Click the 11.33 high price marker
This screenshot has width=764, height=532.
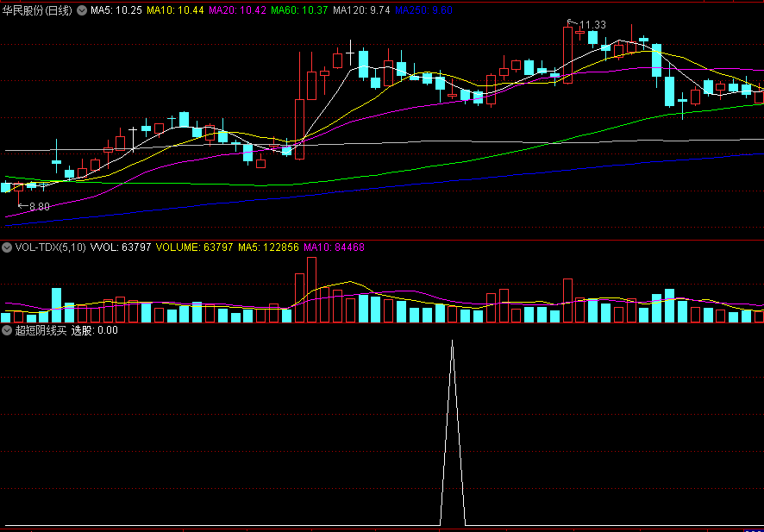[x=592, y=25]
